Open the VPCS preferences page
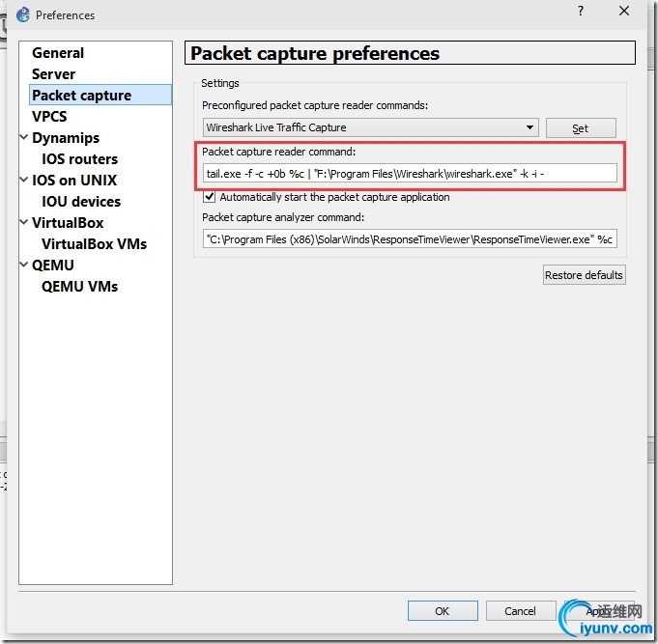The width and height of the screenshot is (658, 644). coord(49,116)
